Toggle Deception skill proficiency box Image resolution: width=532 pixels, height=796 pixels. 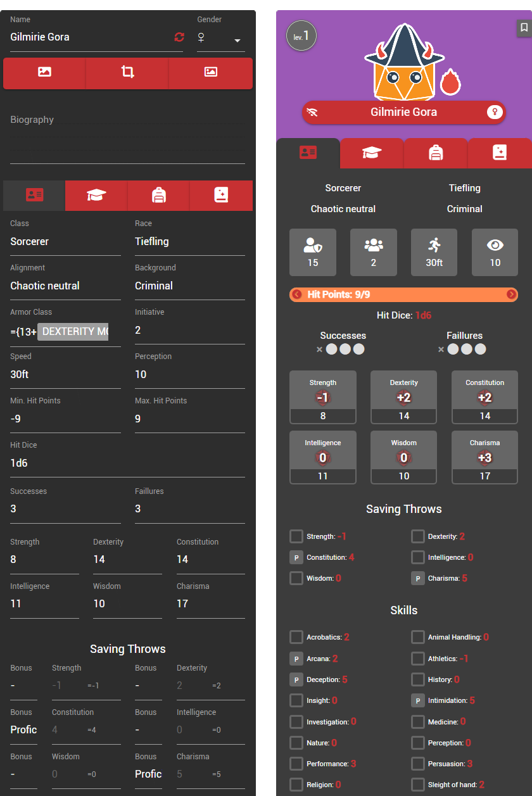296,679
